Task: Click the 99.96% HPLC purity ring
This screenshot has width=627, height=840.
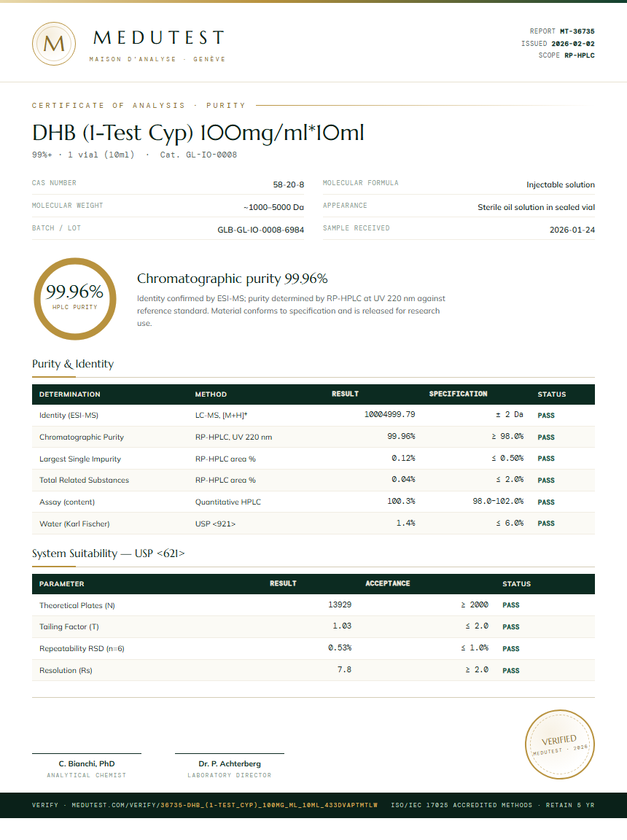Action: coord(75,299)
